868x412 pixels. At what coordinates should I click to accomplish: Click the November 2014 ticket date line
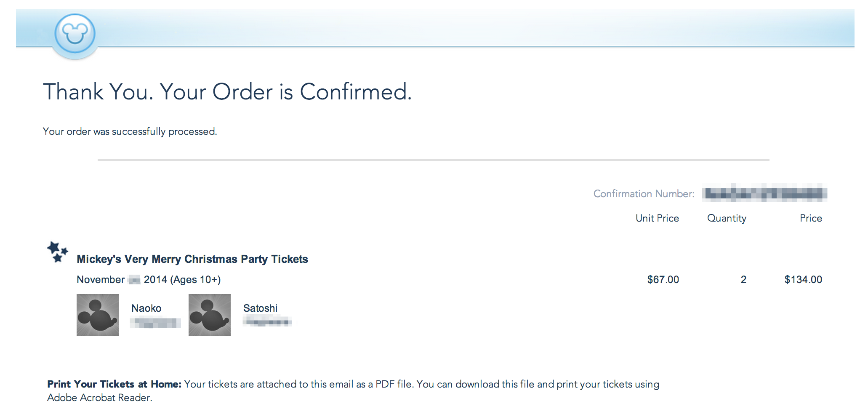click(x=149, y=280)
